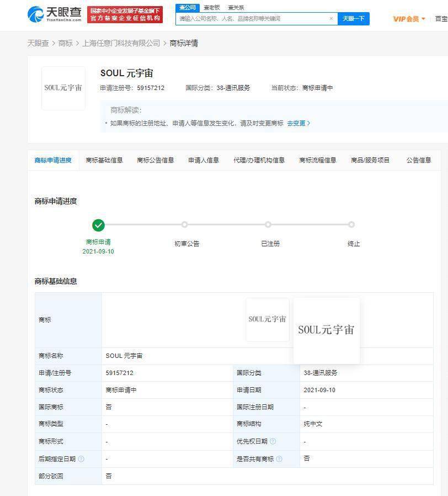This screenshot has height=496, width=448.
Task: Click the help icon beside 是否共有商标
Action: (279, 459)
